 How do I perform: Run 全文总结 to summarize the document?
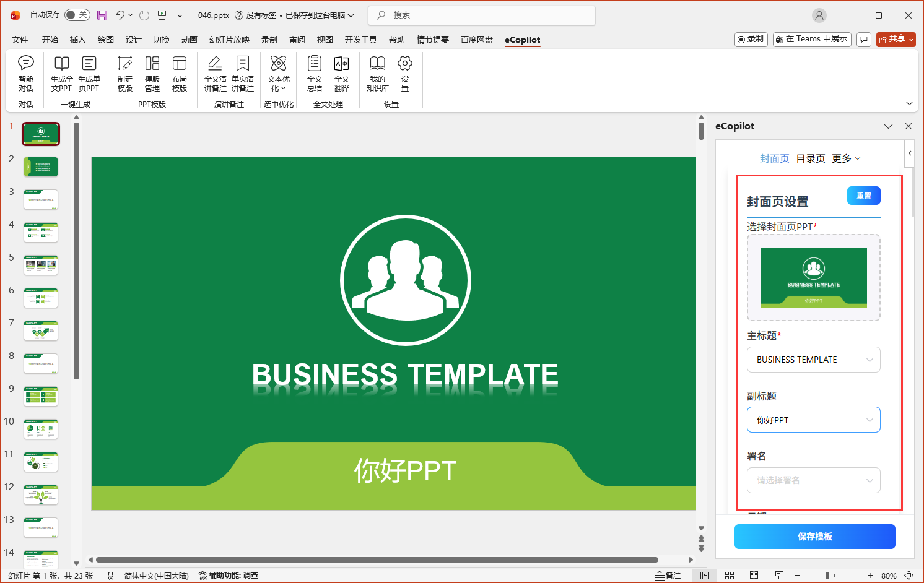pos(314,74)
